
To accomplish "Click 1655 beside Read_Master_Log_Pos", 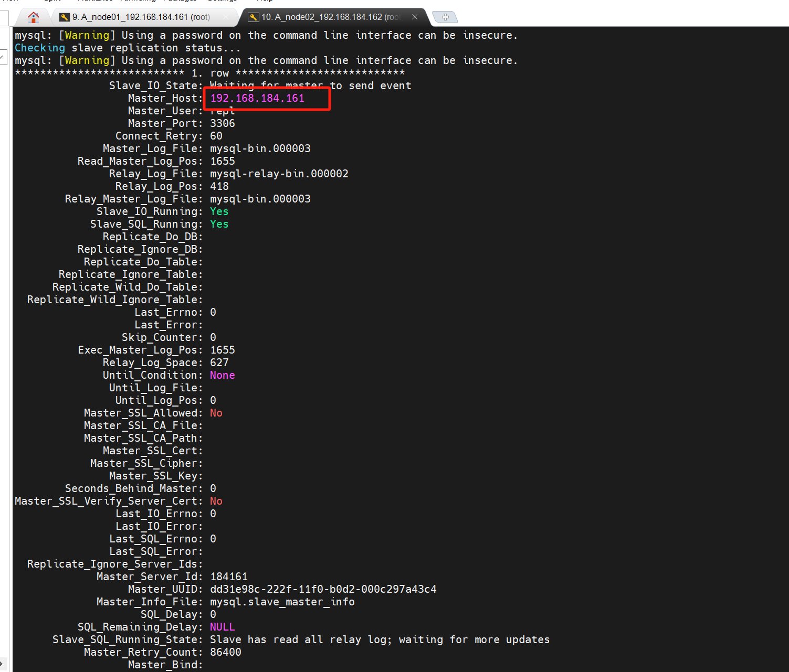I will [223, 161].
